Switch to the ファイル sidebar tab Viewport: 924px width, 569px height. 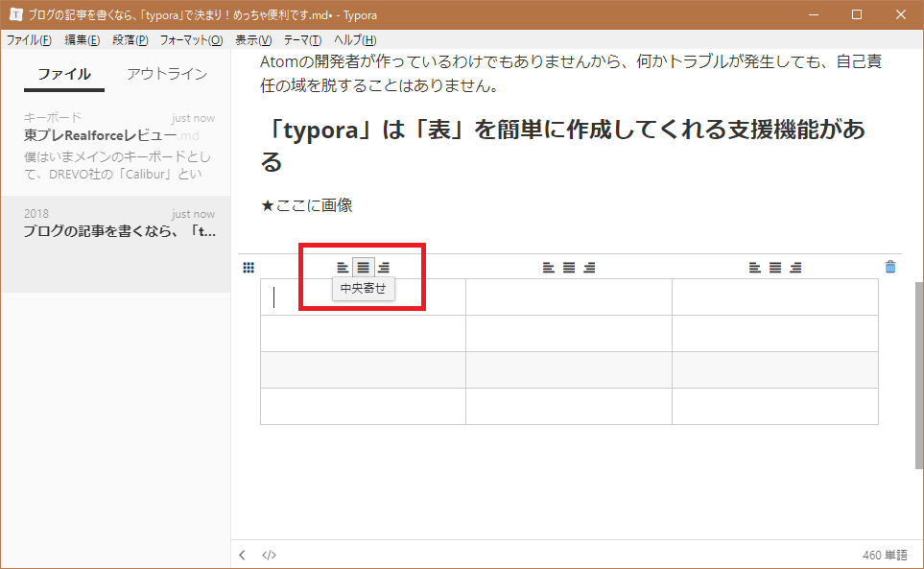coord(64,74)
